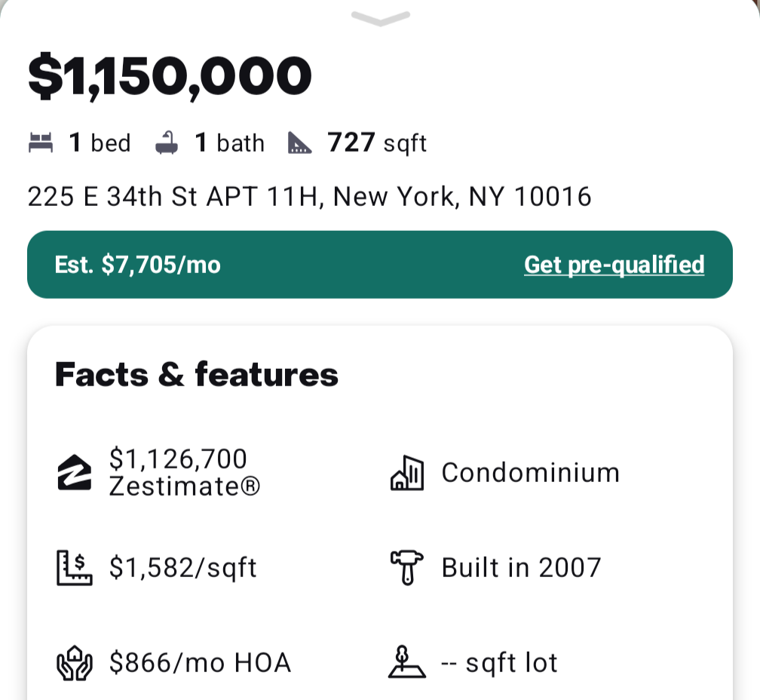
Task: Tap the Condominium home type label
Action: [531, 473]
